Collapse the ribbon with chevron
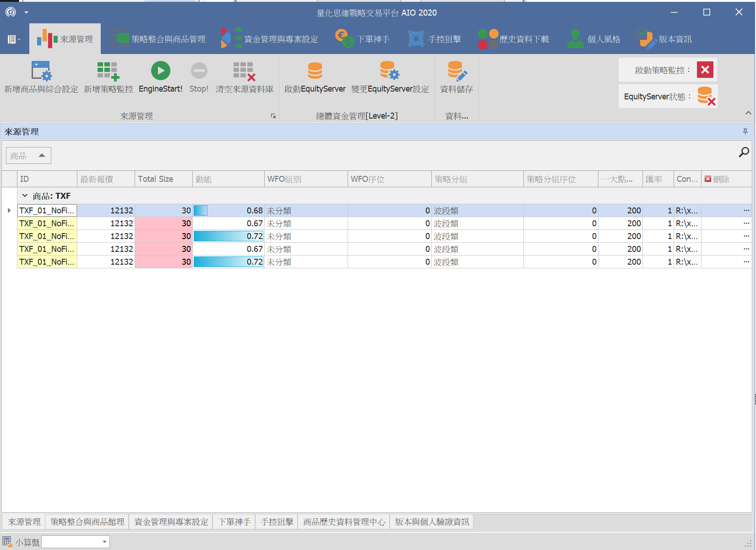 (748, 113)
